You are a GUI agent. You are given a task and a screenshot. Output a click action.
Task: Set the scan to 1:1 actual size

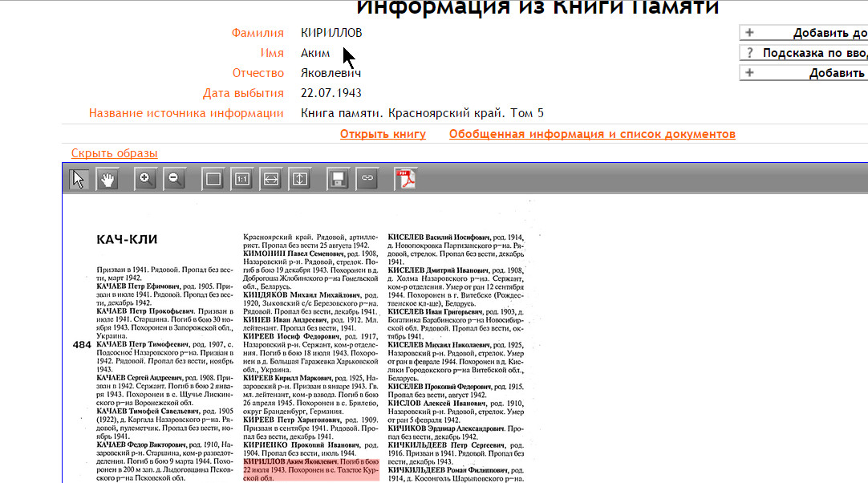coord(241,179)
